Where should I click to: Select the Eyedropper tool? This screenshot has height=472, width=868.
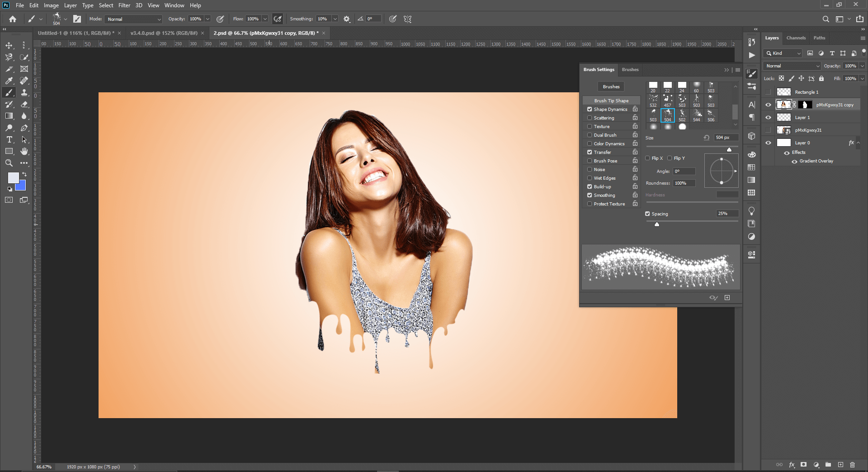pyautogui.click(x=9, y=81)
